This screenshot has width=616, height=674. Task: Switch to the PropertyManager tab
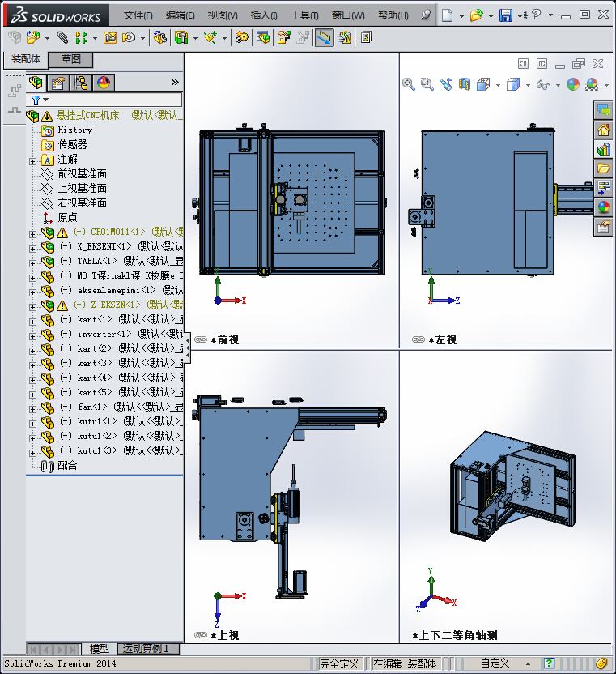point(58,82)
